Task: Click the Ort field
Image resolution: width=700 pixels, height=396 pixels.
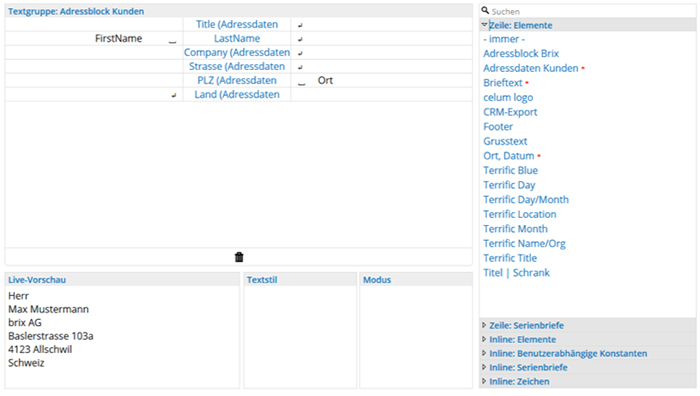Action: (325, 80)
